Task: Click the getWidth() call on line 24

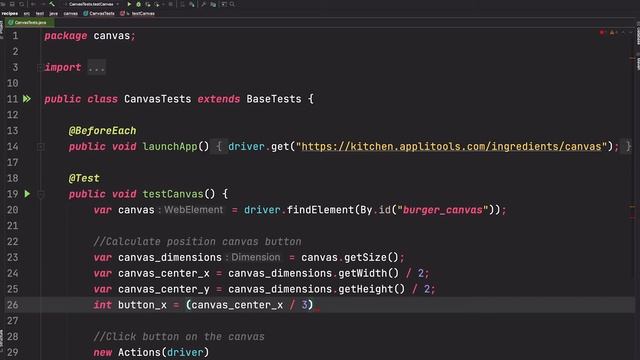Action: [369, 273]
